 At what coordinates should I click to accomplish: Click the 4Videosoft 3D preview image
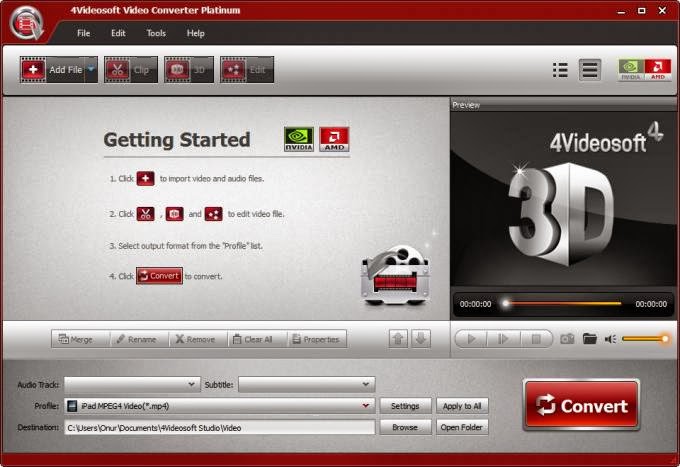coord(563,200)
